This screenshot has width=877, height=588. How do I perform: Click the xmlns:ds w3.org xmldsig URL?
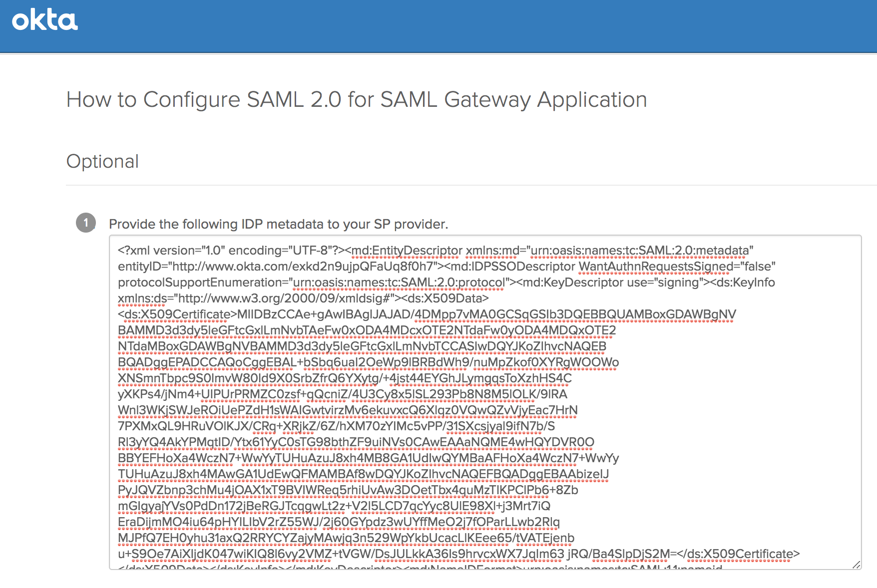[283, 298]
